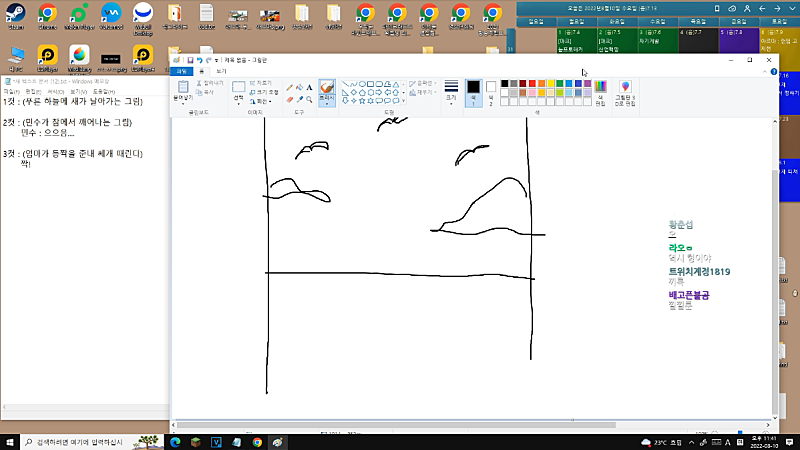Choose the Text tool (A)
Screen dimensions: 800x450
tap(309, 87)
